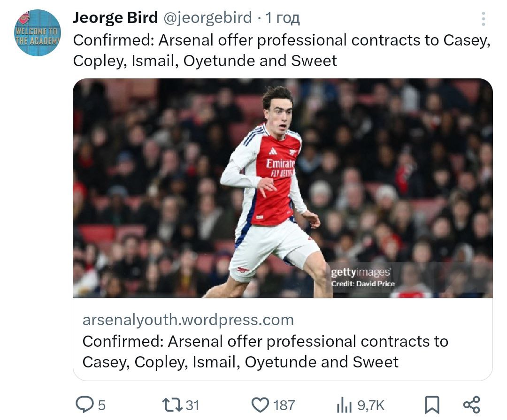Open the @jeorgebird handle link

coord(207,18)
